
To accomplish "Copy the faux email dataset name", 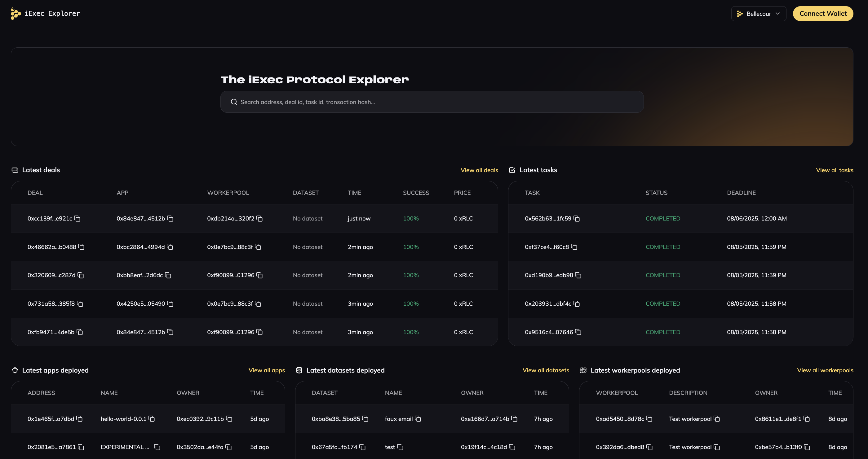I will tap(418, 419).
